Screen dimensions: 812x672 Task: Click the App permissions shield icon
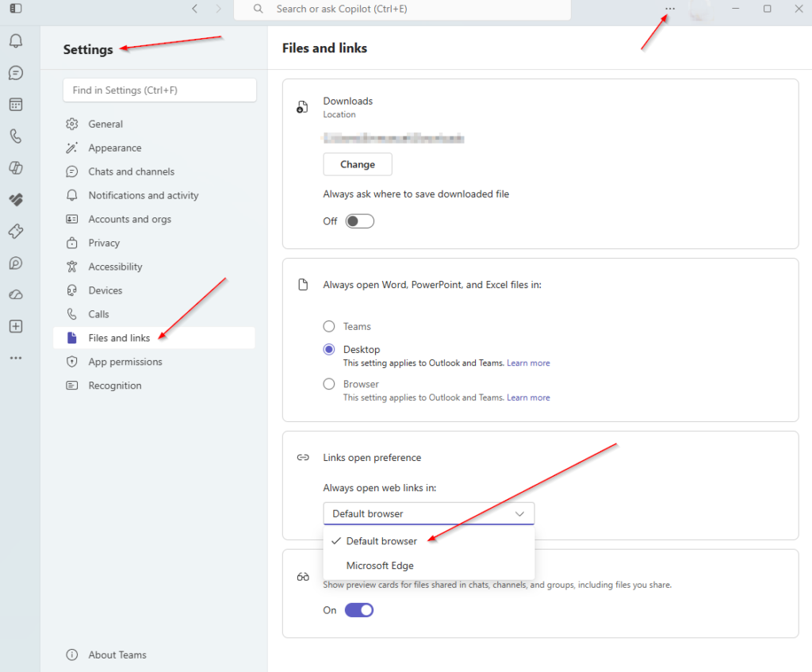click(72, 362)
